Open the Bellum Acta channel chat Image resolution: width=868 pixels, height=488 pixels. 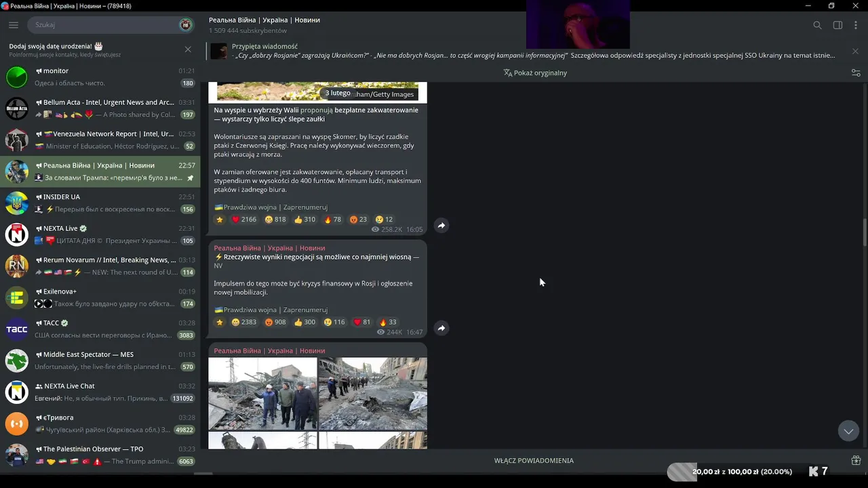click(100, 108)
